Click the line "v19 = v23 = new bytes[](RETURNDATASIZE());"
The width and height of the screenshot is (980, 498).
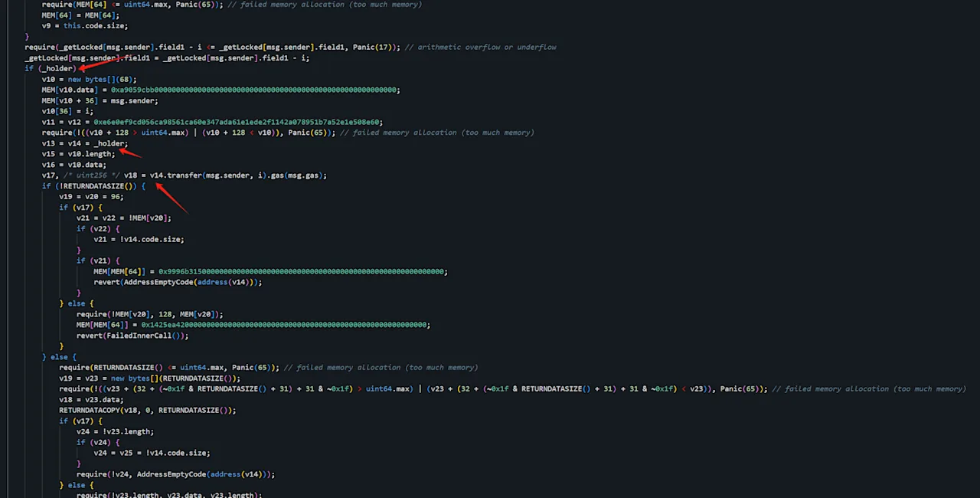coord(150,379)
